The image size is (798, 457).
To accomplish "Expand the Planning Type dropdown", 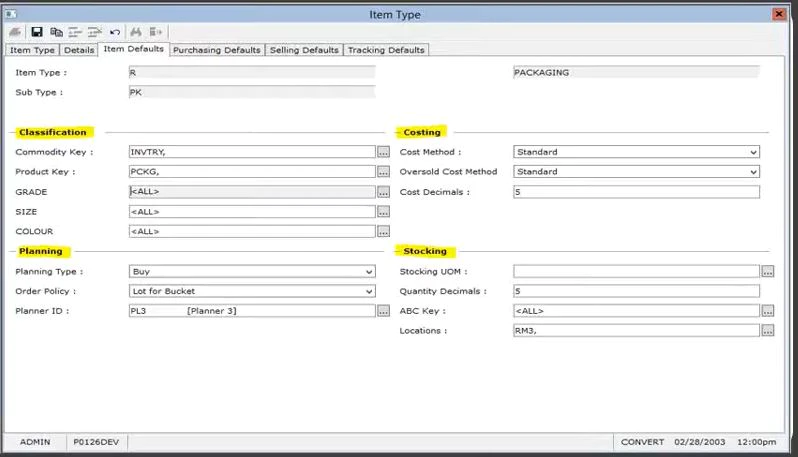I will (369, 271).
